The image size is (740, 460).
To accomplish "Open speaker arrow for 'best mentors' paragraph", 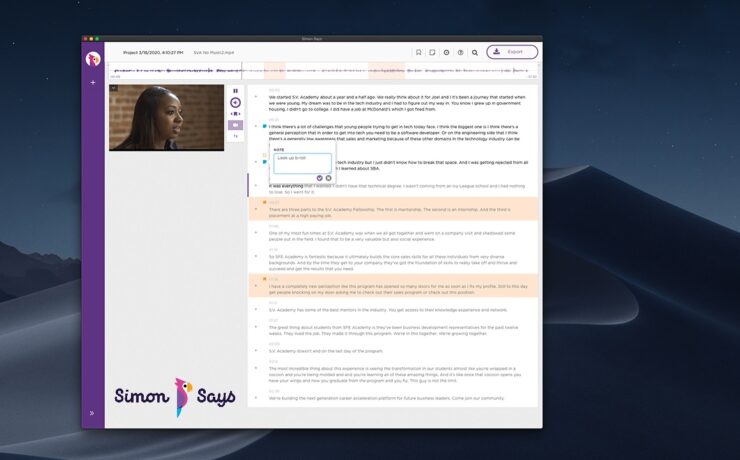I will (x=256, y=310).
